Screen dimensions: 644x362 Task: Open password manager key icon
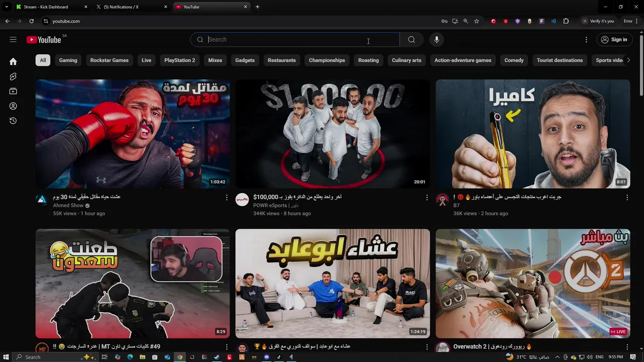click(444, 21)
